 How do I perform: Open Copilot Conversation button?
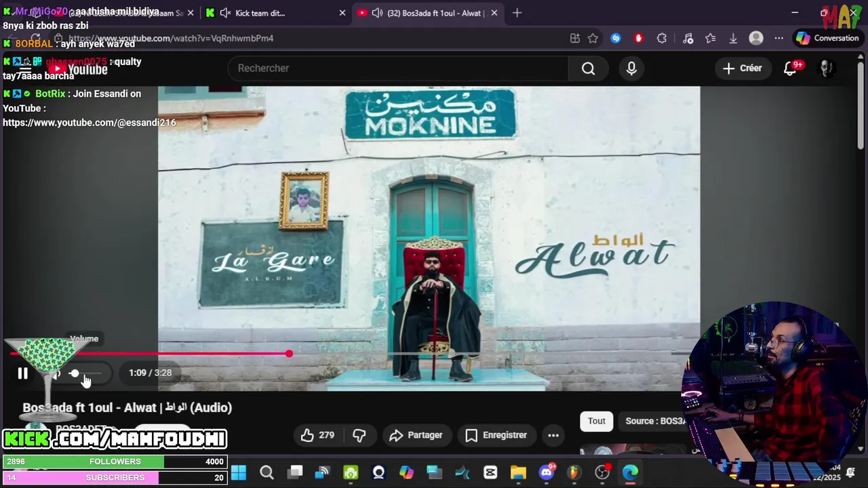(x=828, y=39)
